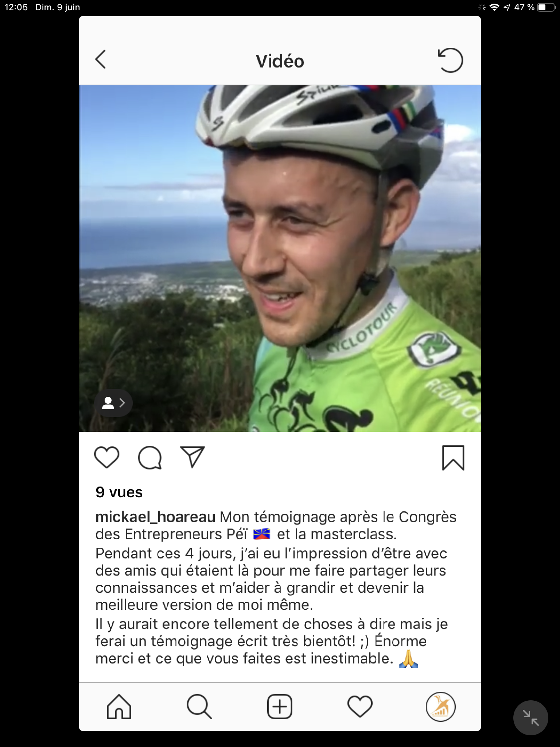560x747 pixels.
Task: Create a new post with plus icon
Action: [280, 707]
